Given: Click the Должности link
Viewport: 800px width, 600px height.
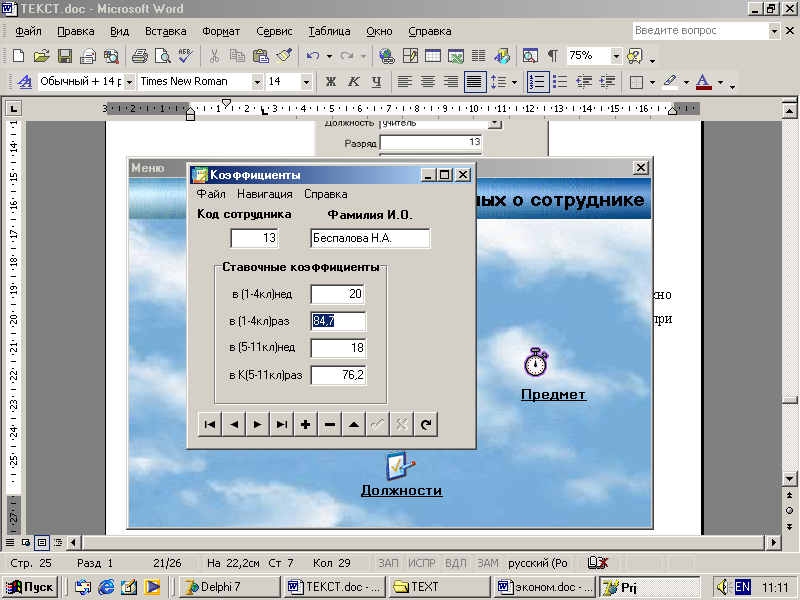Looking at the screenshot, I should pyautogui.click(x=401, y=491).
